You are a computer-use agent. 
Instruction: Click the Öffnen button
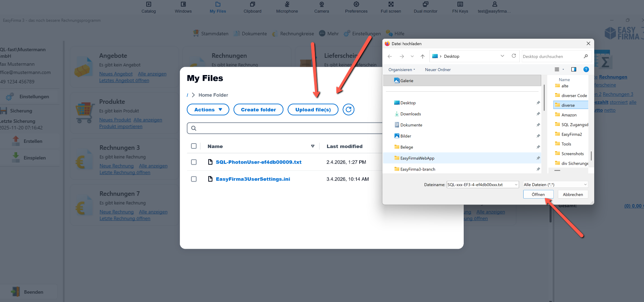tap(538, 194)
